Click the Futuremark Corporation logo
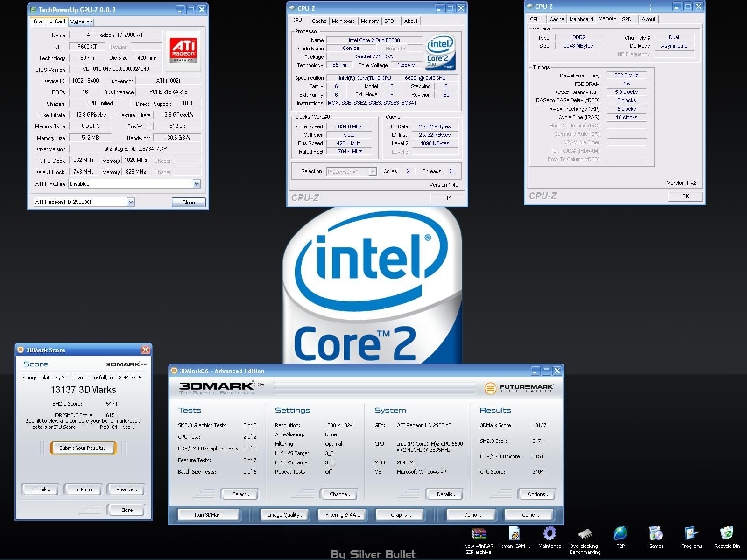Image resolution: width=747 pixels, height=560 pixels. click(x=519, y=388)
